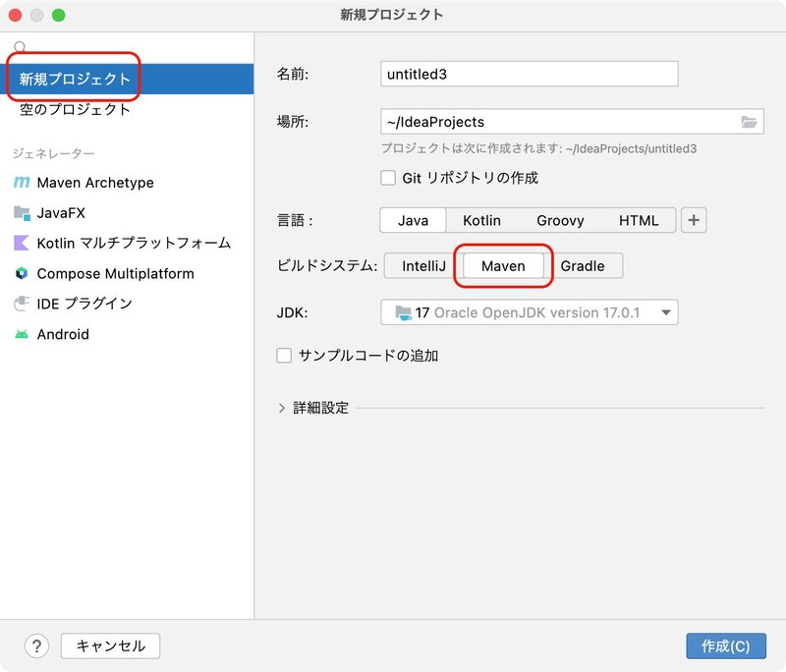The height and width of the screenshot is (672, 786).
Task: Click the IDE プラグイン plug icon
Action: coord(22,304)
